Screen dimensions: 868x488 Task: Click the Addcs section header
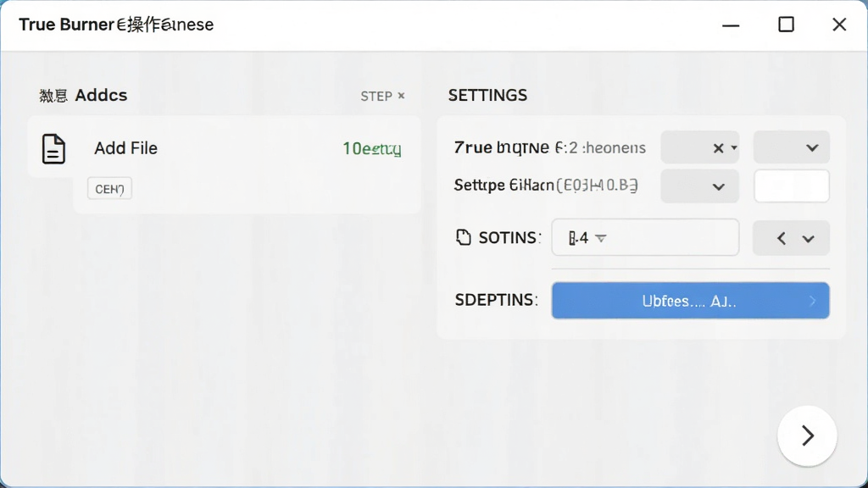83,95
